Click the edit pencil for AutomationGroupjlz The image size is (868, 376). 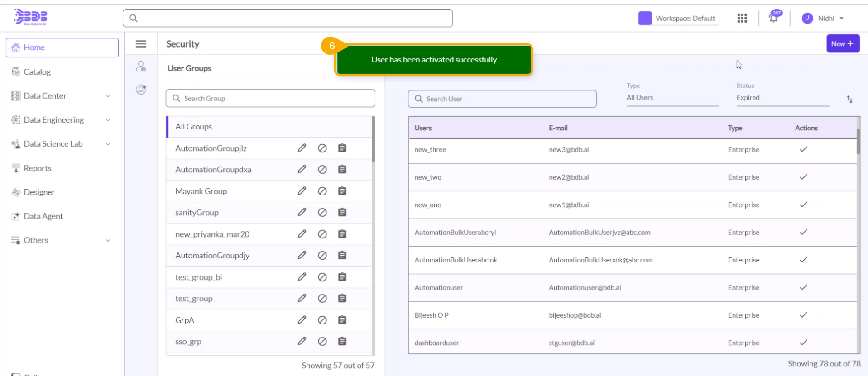[x=302, y=148]
